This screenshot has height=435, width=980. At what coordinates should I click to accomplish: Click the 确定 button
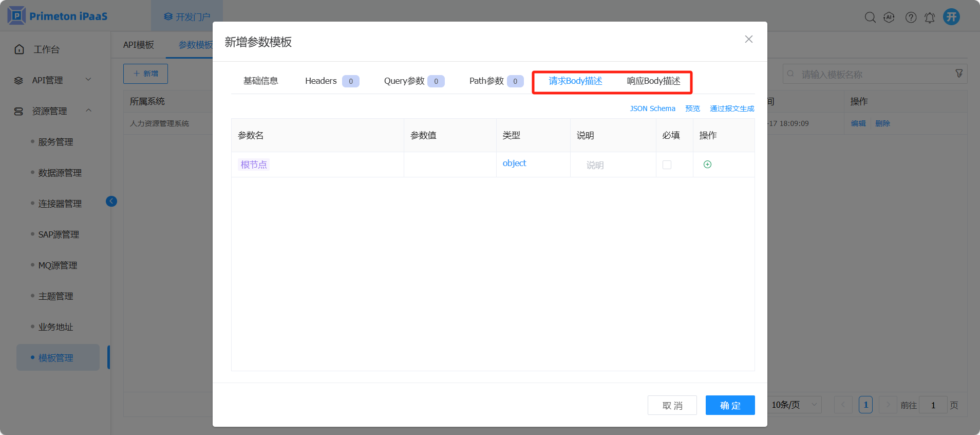point(730,405)
